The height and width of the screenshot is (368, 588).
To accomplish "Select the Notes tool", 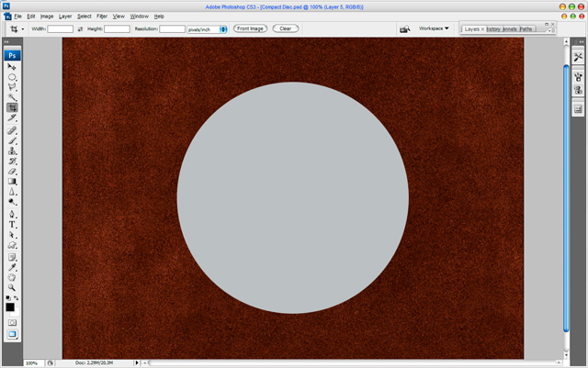I will point(12,258).
